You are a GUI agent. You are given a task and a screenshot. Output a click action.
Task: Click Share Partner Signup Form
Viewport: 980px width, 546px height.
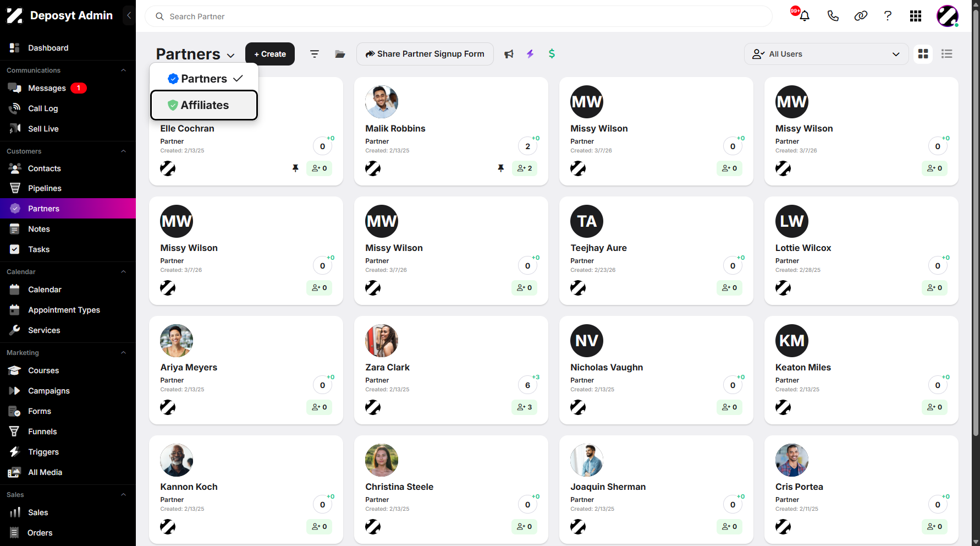click(425, 54)
